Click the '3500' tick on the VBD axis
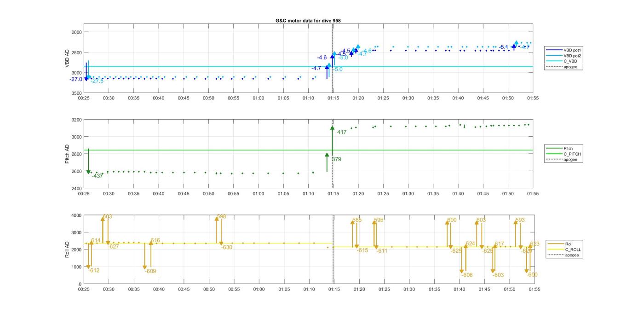Viewport: 644px width, 319px height. [x=76, y=93]
